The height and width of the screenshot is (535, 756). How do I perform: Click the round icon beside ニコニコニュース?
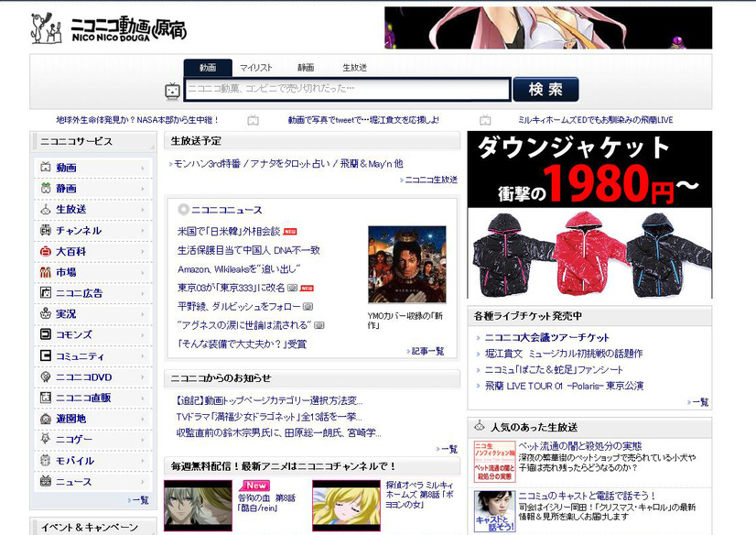pyautogui.click(x=183, y=210)
